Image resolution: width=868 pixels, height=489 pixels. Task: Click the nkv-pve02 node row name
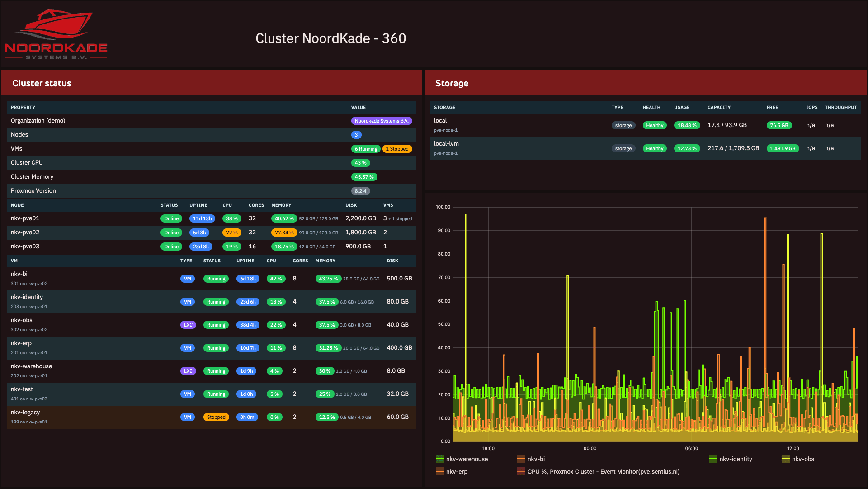pos(25,232)
